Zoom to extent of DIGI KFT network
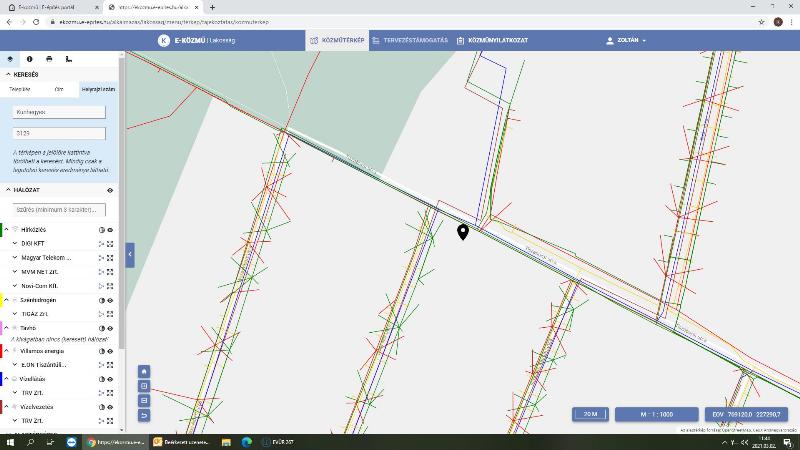 tap(110, 244)
